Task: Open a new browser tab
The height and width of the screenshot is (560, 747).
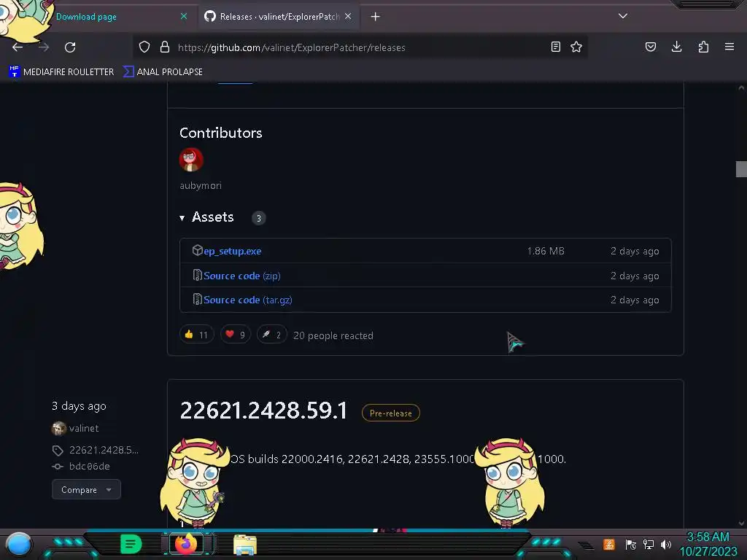Action: coord(376,17)
